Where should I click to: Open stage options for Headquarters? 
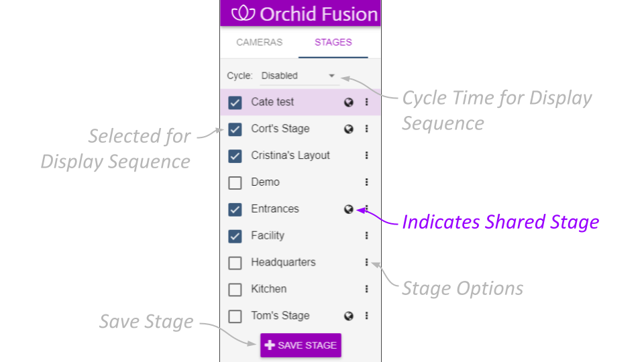[366, 263]
